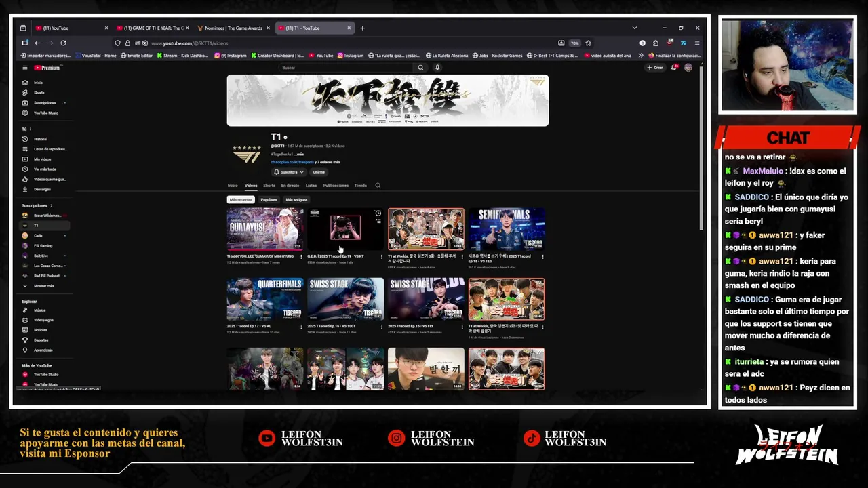The width and height of the screenshot is (868, 488).
Task: Select the Populares filter chip
Action: coord(269,200)
